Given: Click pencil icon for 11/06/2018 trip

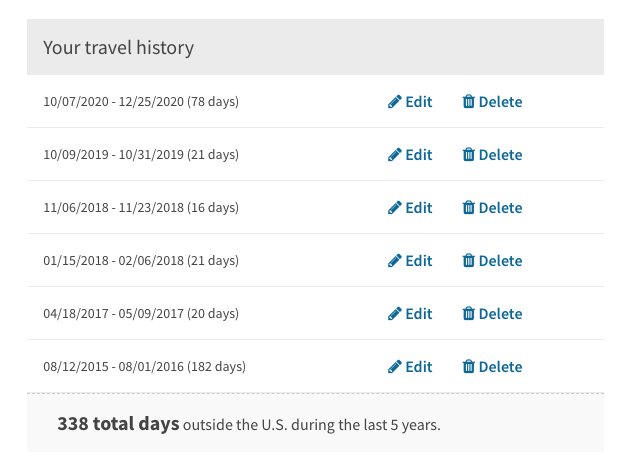Looking at the screenshot, I should coord(394,208).
